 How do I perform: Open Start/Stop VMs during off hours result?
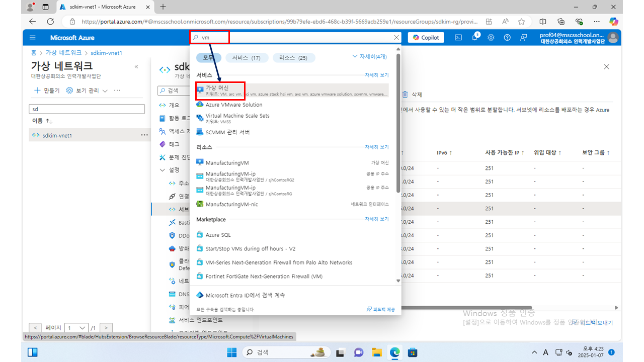click(x=250, y=248)
